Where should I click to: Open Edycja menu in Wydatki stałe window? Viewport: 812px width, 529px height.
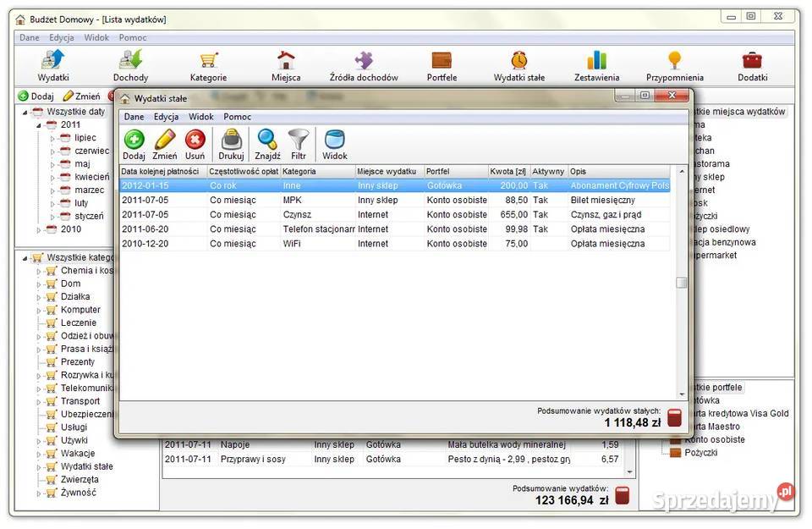point(166,117)
